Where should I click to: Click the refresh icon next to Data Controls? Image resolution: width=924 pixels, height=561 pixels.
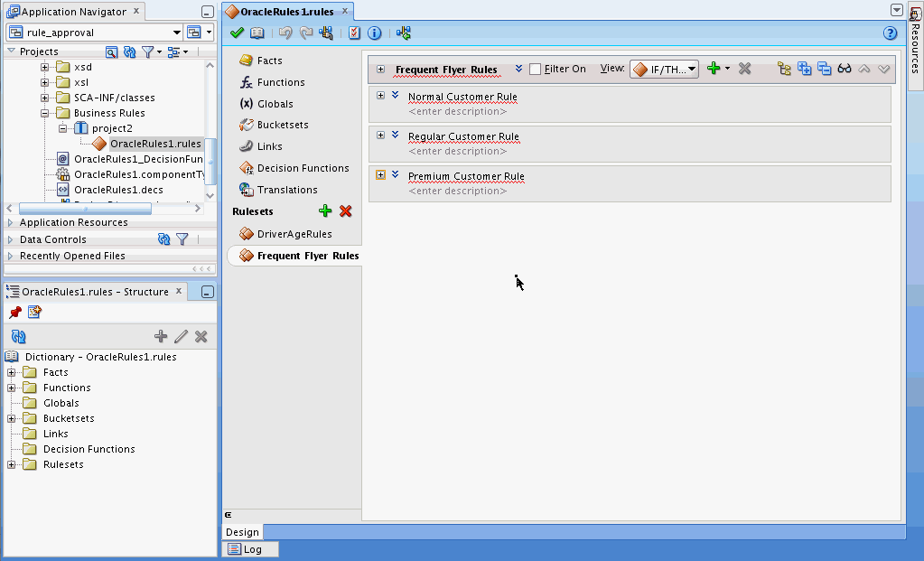click(x=163, y=239)
